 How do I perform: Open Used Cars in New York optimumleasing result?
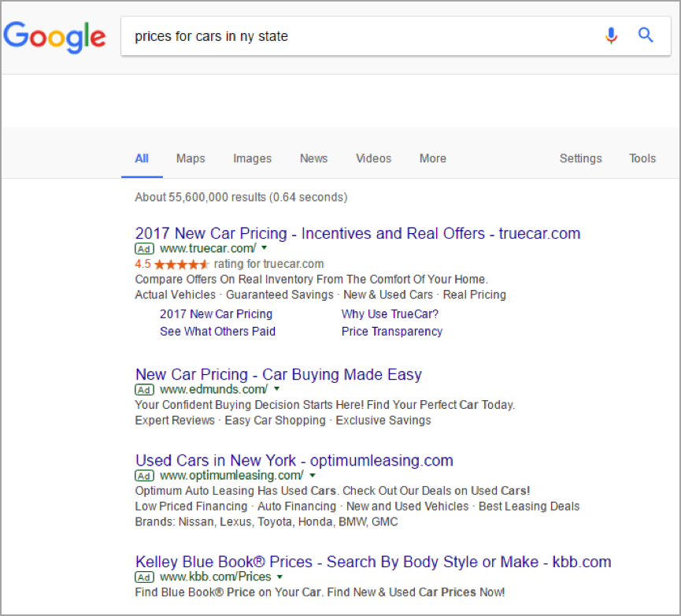[294, 461]
